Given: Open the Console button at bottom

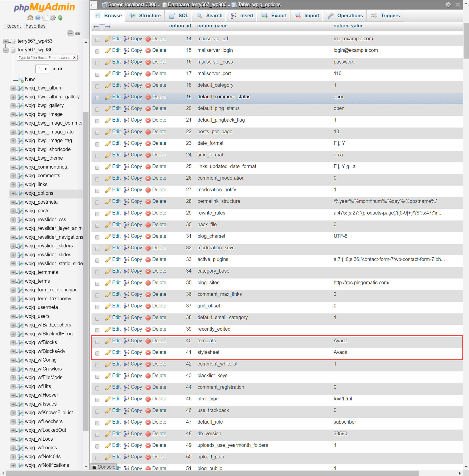Looking at the screenshot, I should (x=104, y=467).
